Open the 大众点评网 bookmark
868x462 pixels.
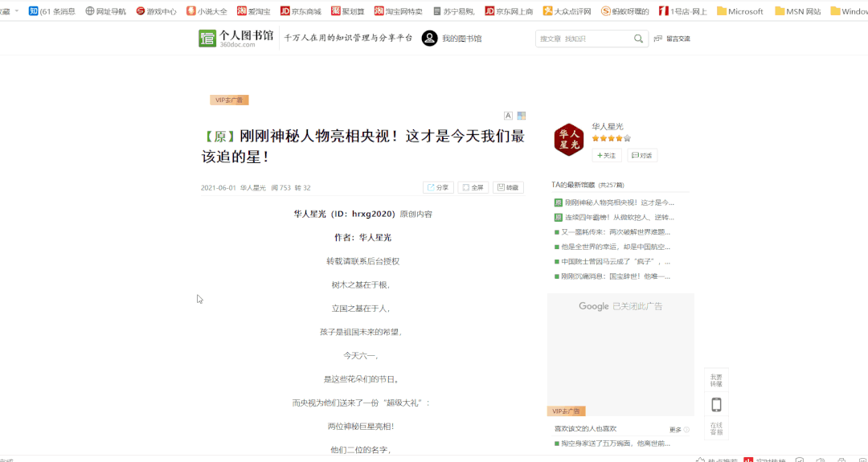[567, 11]
